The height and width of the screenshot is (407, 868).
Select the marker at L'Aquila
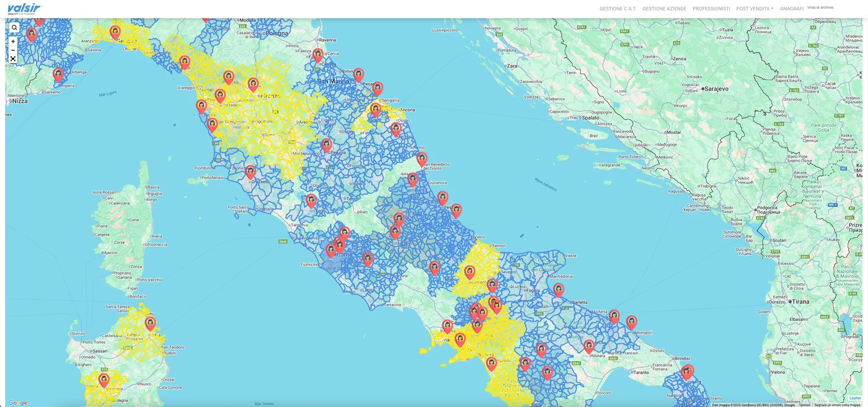(x=399, y=220)
